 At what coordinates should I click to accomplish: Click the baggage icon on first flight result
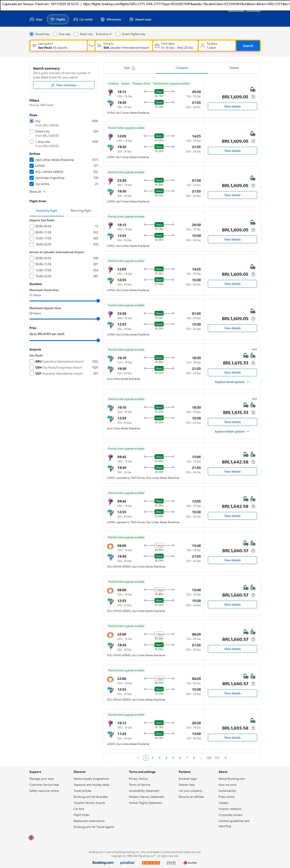coord(252,89)
